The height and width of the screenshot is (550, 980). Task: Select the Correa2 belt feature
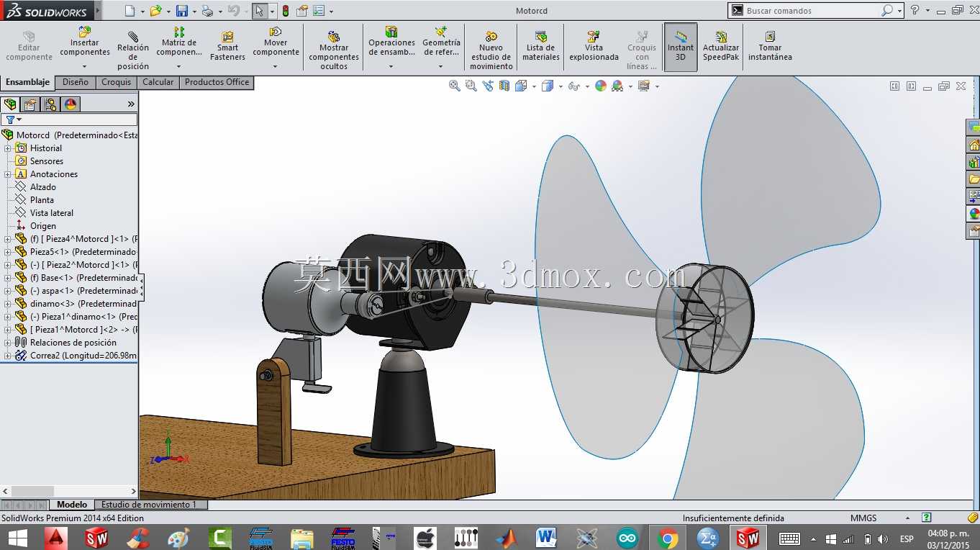click(76, 356)
